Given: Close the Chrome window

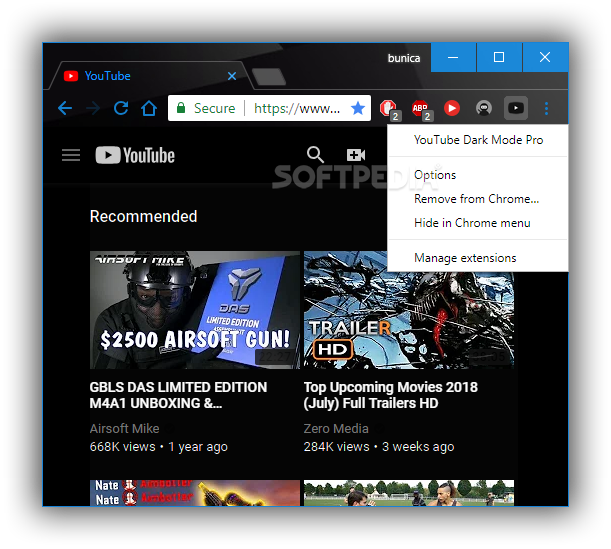Looking at the screenshot, I should 545,57.
